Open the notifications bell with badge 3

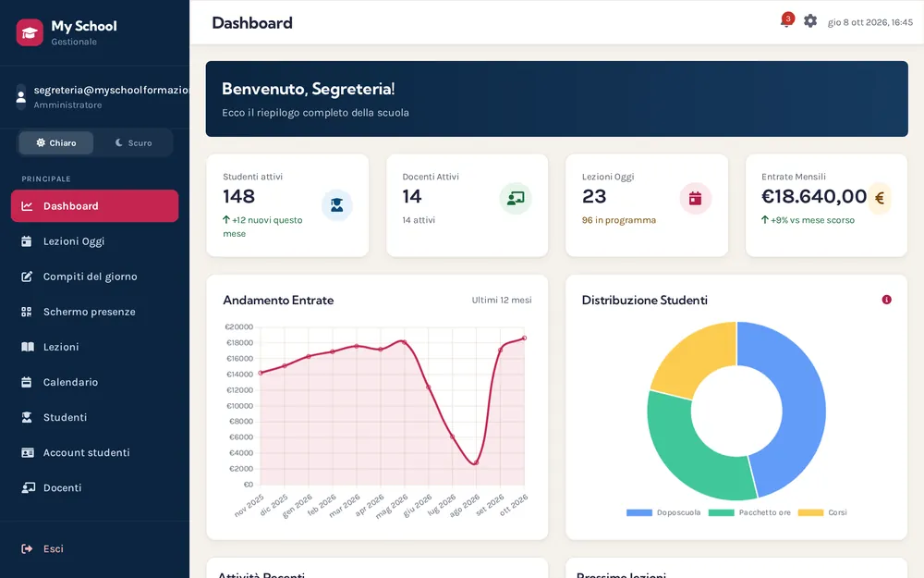click(x=786, y=20)
